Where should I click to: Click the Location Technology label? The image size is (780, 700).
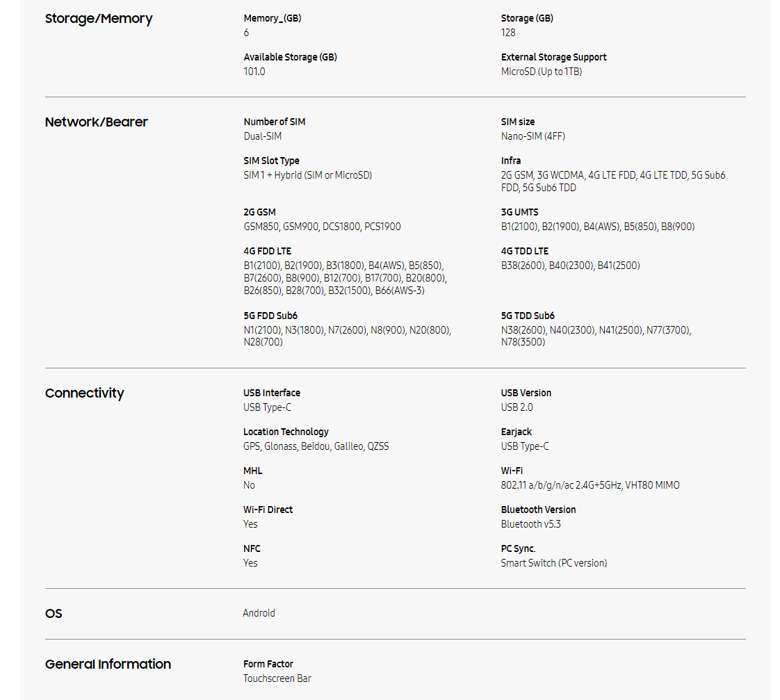coord(286,432)
